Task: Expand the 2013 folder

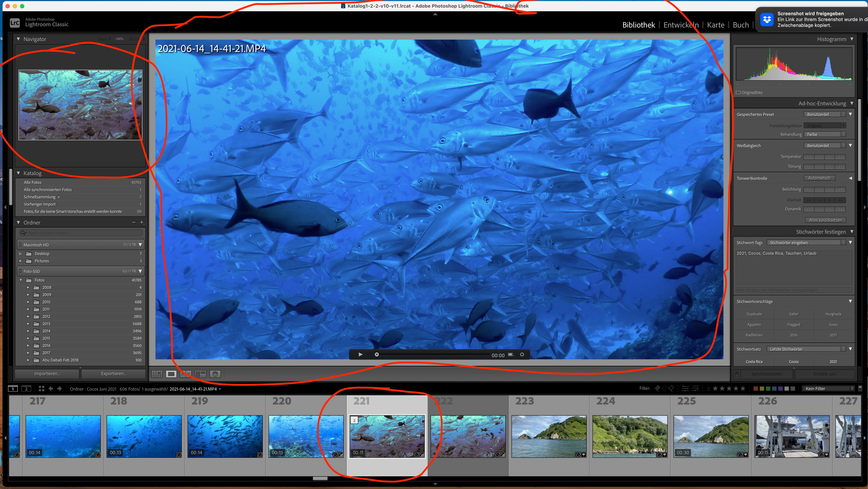Action: (28, 324)
